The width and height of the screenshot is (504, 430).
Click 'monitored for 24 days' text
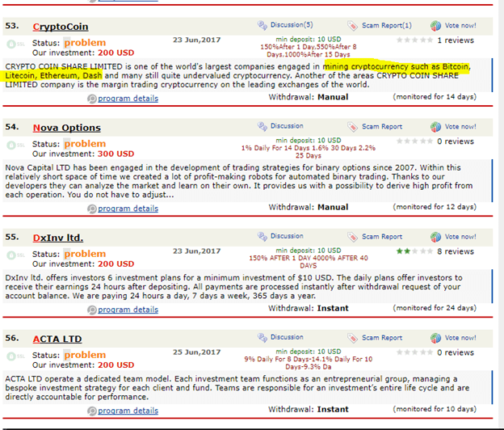click(435, 308)
